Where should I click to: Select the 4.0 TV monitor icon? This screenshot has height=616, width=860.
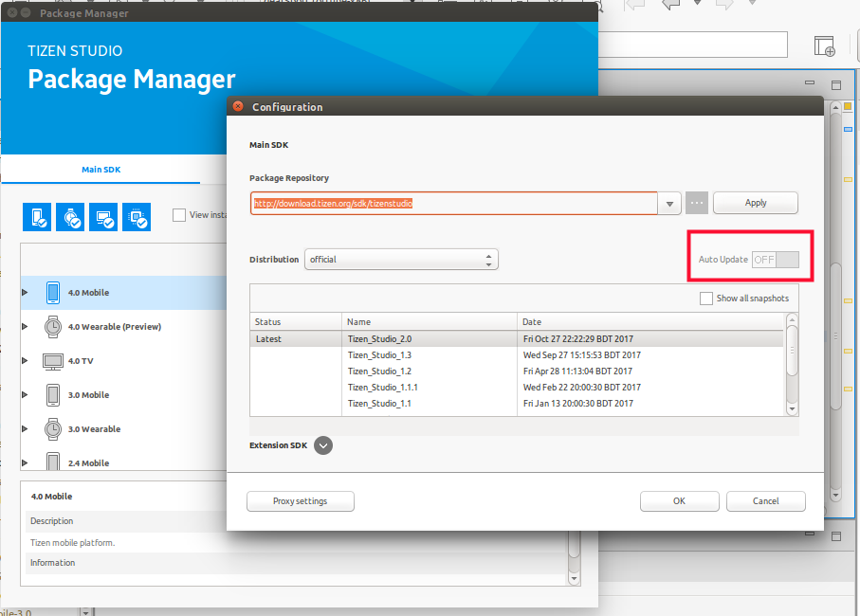[x=52, y=361]
